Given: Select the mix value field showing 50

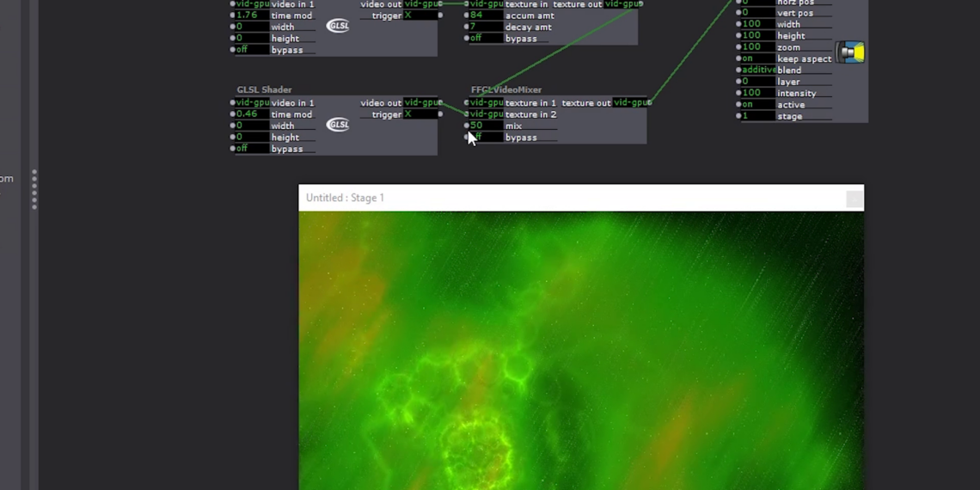Looking at the screenshot, I should (485, 126).
